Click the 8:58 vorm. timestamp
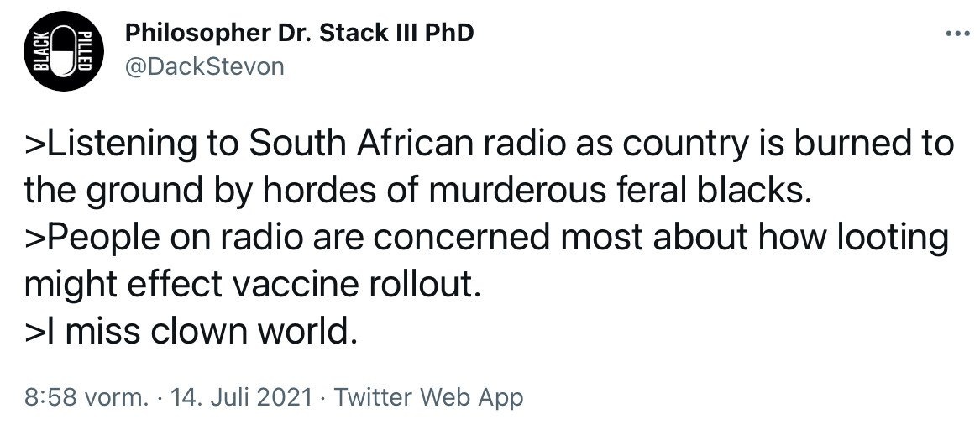 (86, 396)
